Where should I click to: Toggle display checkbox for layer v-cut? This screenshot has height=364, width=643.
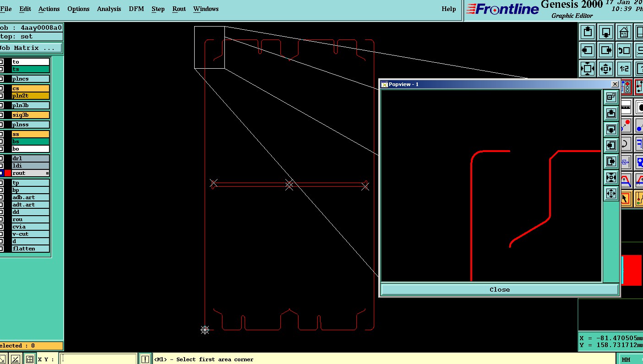pyautogui.click(x=2, y=234)
